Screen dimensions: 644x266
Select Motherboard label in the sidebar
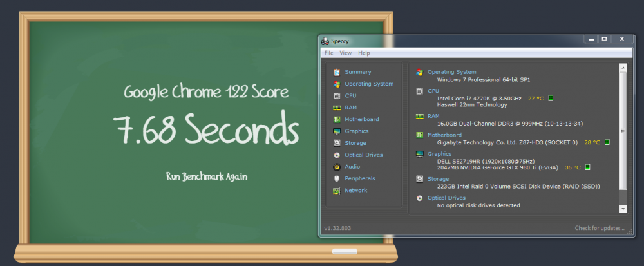(x=361, y=119)
